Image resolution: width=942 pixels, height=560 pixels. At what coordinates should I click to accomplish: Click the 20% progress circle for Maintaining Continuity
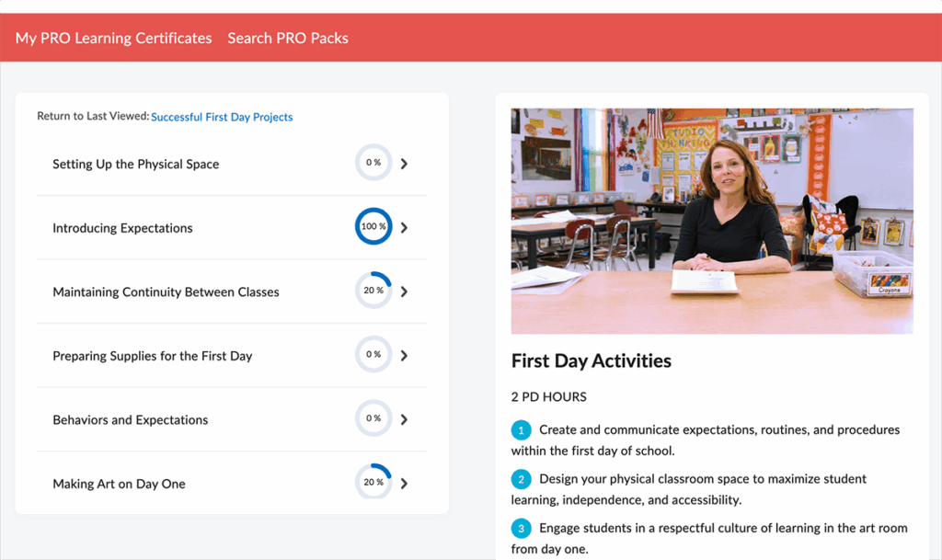click(373, 291)
